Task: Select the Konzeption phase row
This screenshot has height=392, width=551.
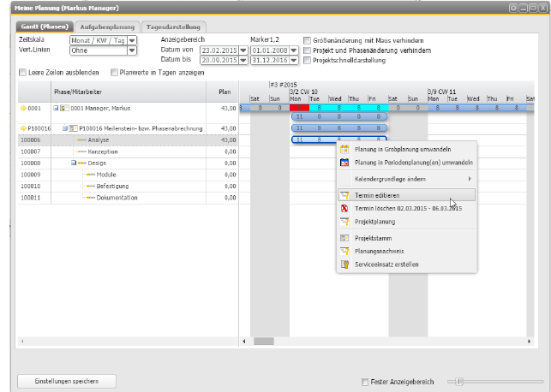Action: (102, 151)
